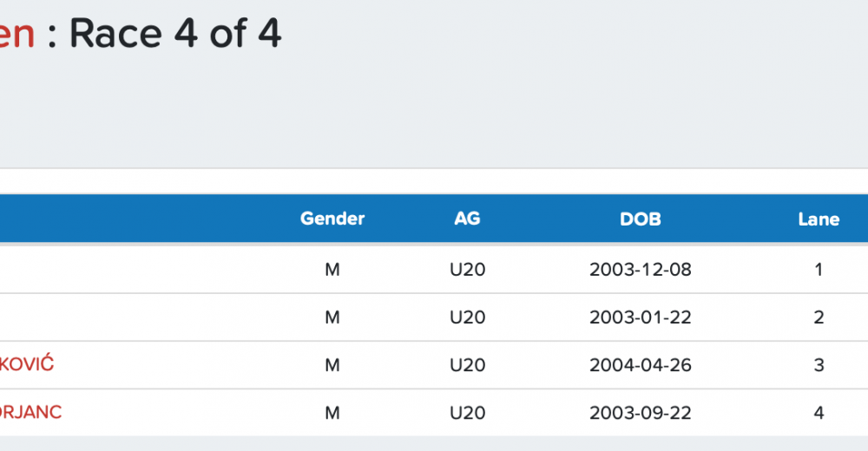Sort table by the AG column header
The width and height of the screenshot is (868, 451).
tap(467, 219)
